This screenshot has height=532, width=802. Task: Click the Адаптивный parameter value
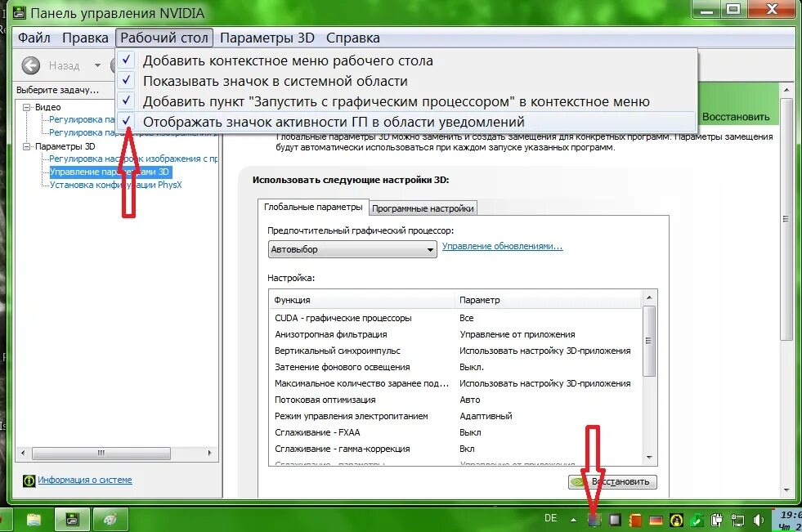(x=486, y=416)
